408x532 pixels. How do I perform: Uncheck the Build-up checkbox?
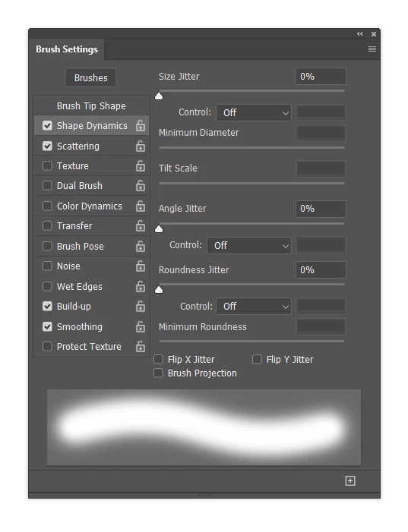tap(47, 307)
